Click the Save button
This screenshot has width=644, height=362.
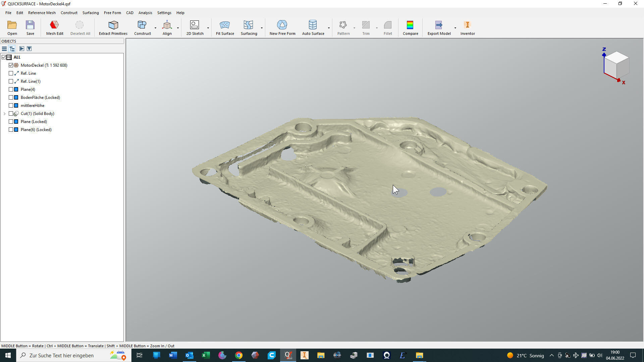tap(30, 27)
